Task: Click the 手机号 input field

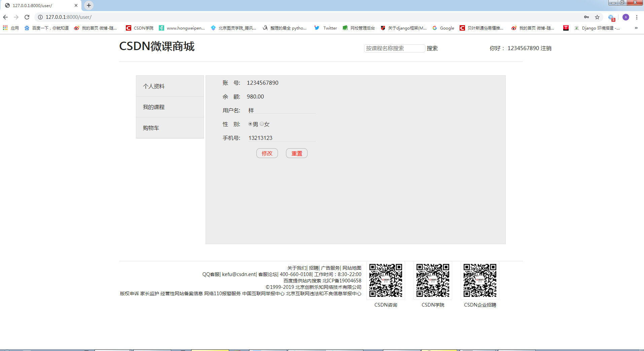Action: coord(281,138)
